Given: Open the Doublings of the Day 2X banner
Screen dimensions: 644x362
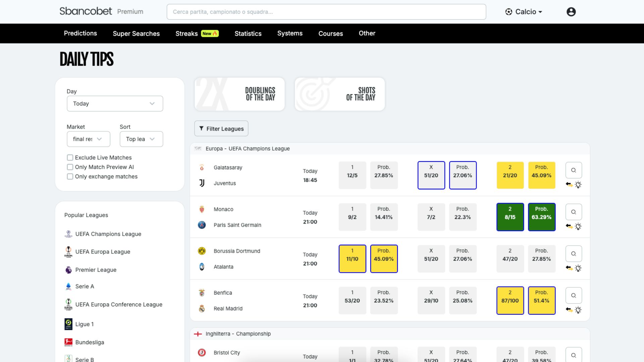Looking at the screenshot, I should click(x=239, y=94).
